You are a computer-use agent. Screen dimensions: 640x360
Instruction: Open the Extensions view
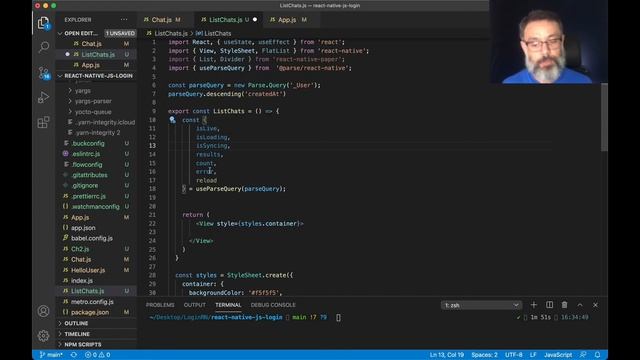[43, 122]
